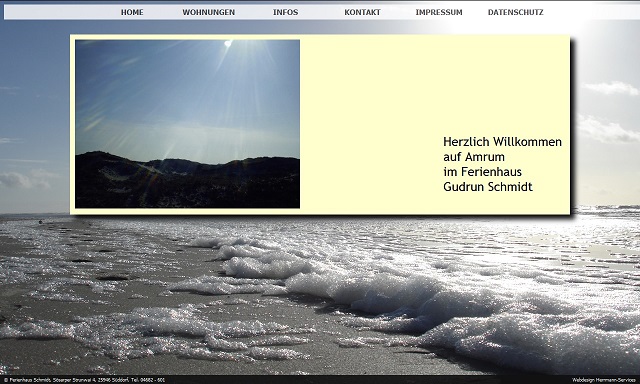Click the Gudrun Schmidt name text

point(488,187)
